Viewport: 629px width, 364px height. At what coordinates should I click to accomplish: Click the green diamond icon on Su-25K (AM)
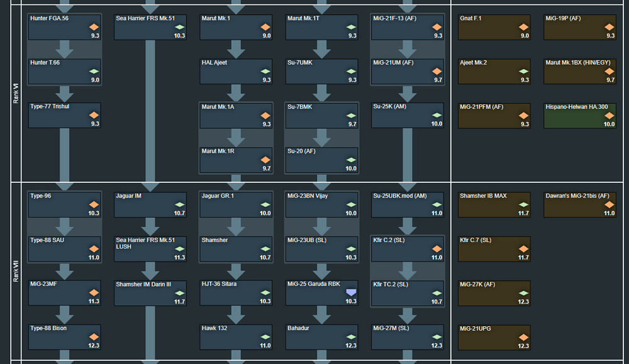coord(437,115)
